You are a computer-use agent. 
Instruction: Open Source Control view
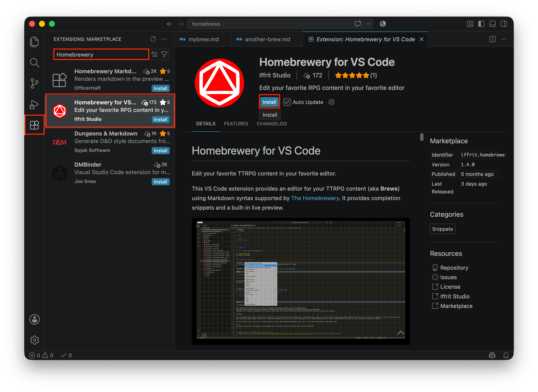pos(34,83)
